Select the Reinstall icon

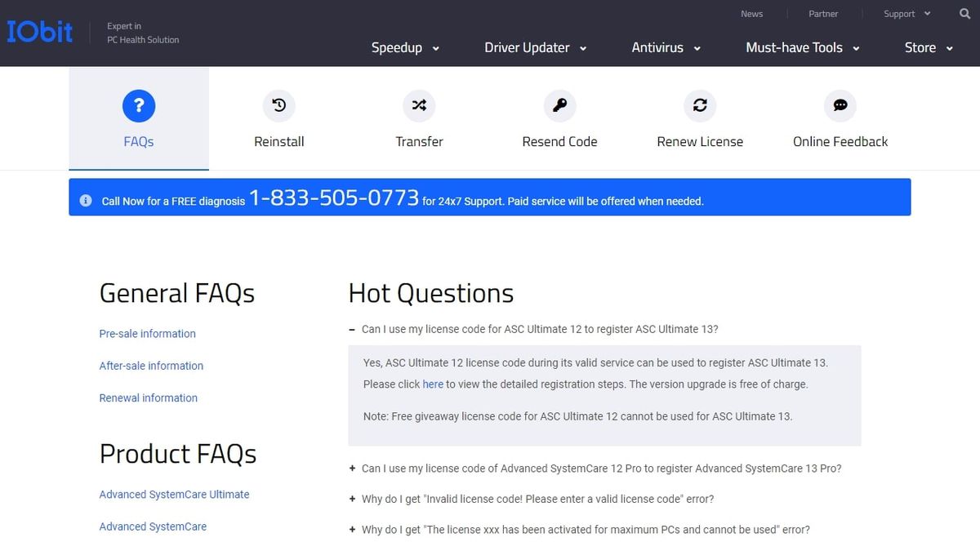pos(278,105)
